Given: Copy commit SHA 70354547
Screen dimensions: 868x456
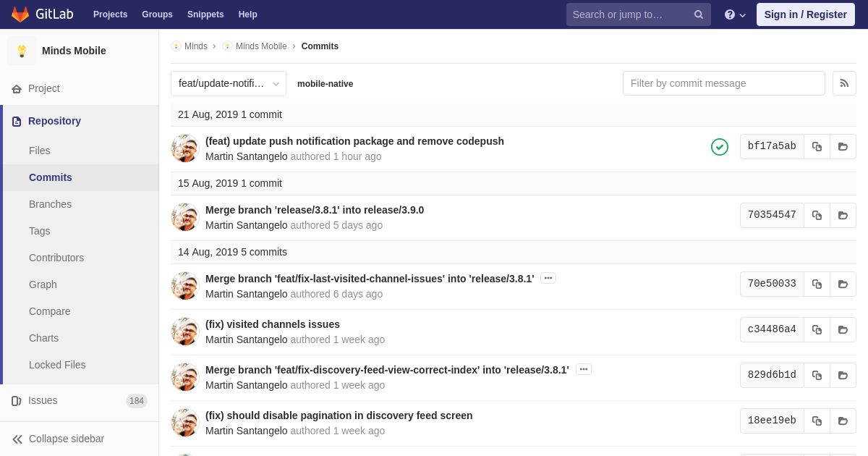Looking at the screenshot, I should 817,215.
